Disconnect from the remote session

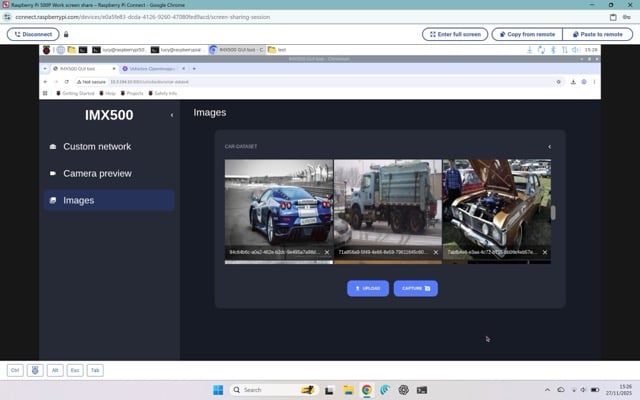(x=31, y=34)
